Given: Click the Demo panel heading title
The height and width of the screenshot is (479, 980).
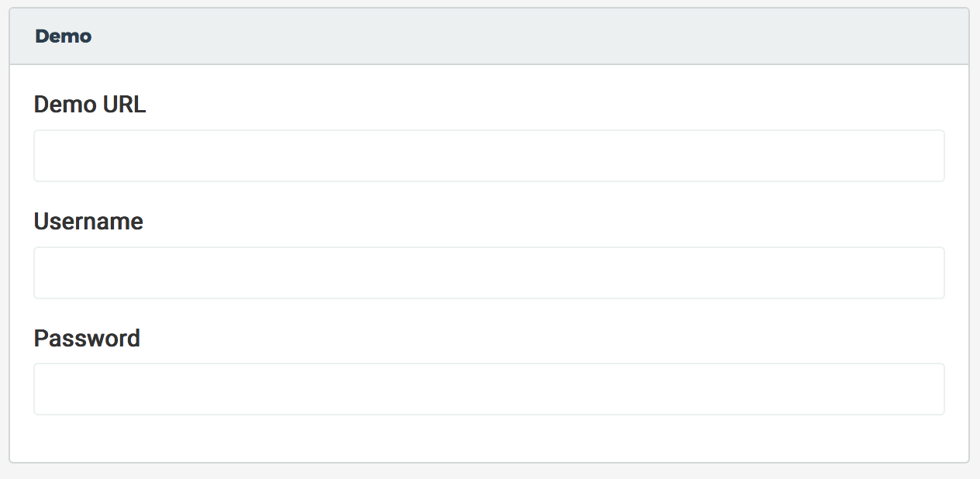Looking at the screenshot, I should [64, 36].
